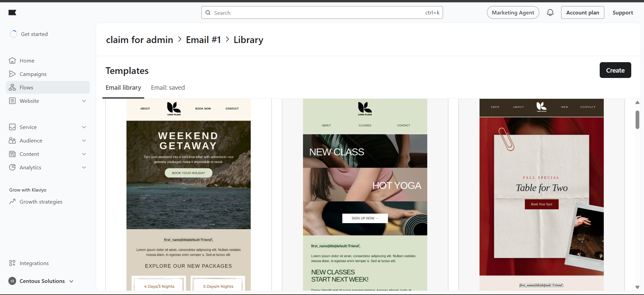Click the Klaviyo flag logo icon
The image size is (644, 295).
(12, 13)
